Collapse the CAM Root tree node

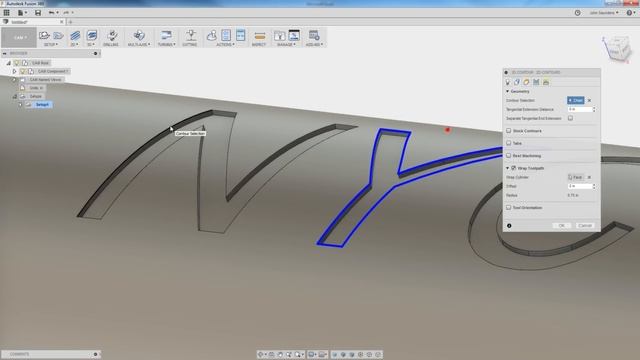(9, 63)
